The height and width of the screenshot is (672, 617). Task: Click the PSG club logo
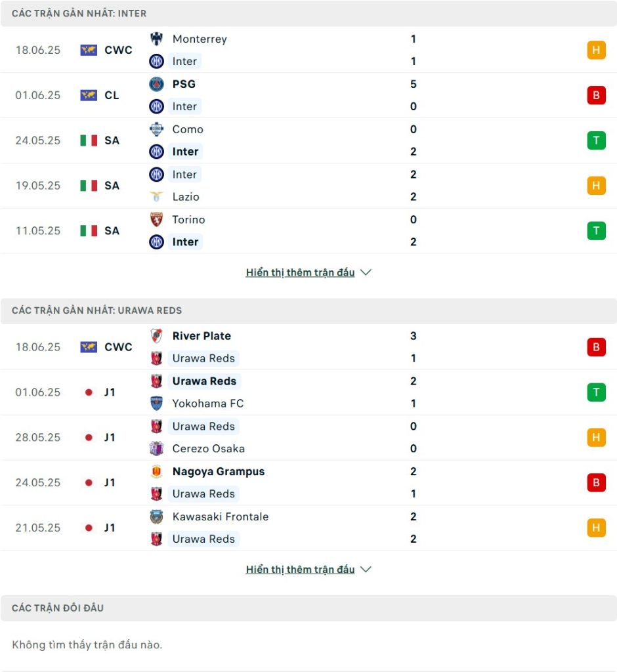156,84
